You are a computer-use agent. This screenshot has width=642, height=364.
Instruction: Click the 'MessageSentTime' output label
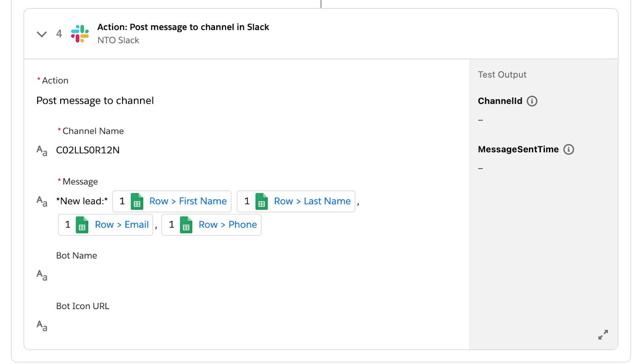pos(518,150)
